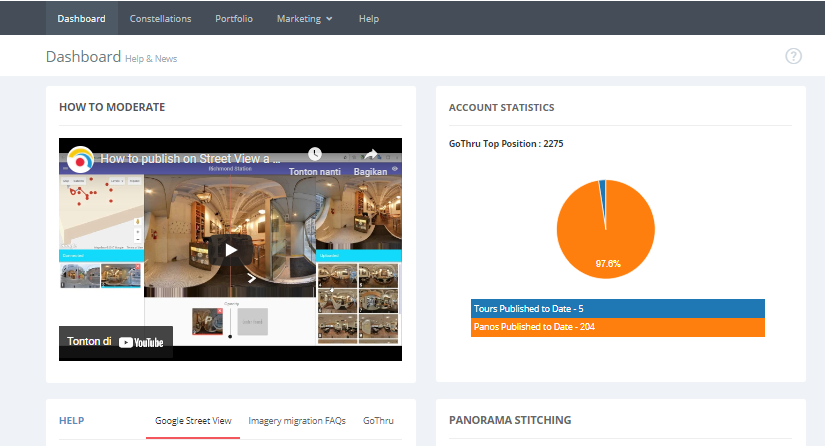
Task: Switch to the GoThru help tab
Action: pos(378,421)
